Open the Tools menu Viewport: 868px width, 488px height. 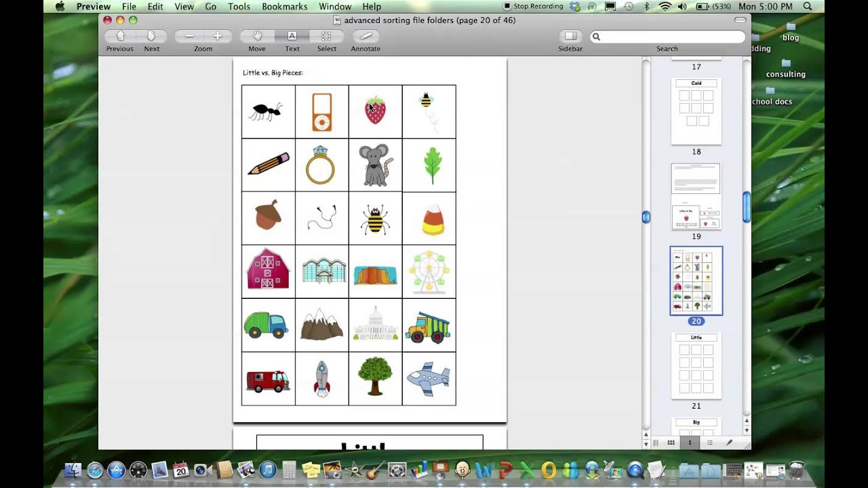click(x=239, y=7)
